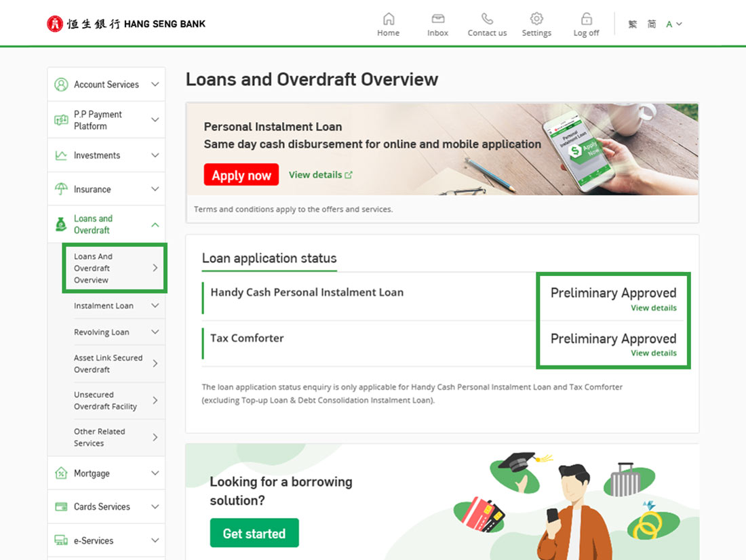The height and width of the screenshot is (560, 746).
Task: Click the e-Services menu label
Action: coord(94,540)
